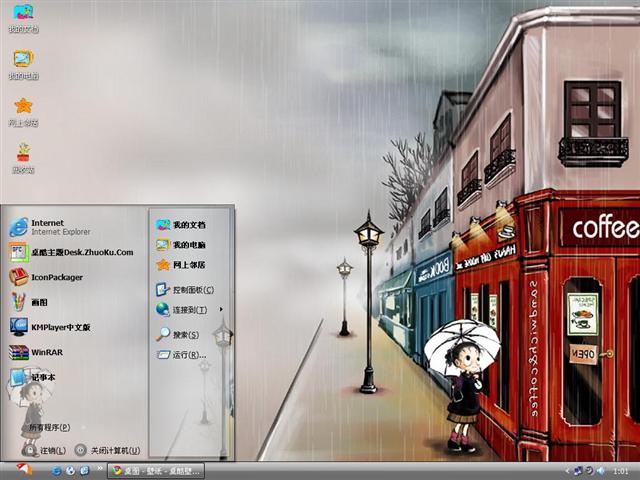The width and height of the screenshot is (640, 480).
Task: Show 所有程序(P) all programs list
Action: [49, 427]
